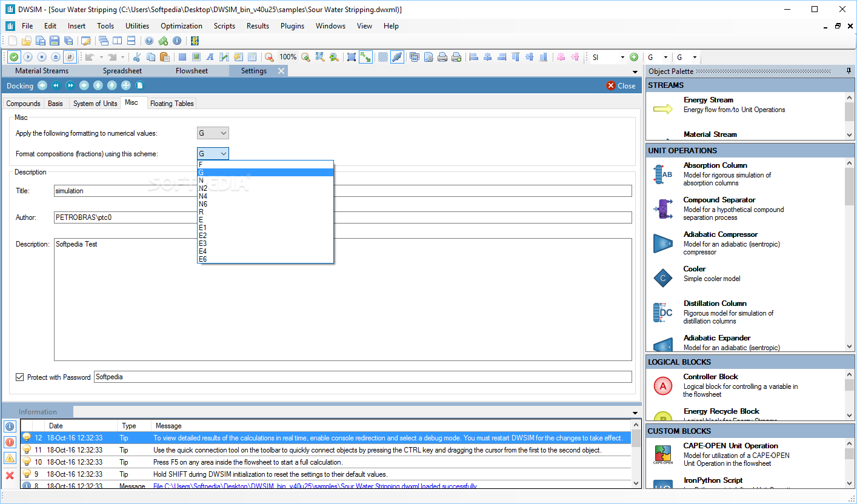Viewport: 857px width, 504px height.
Task: Open the Optimization menu
Action: point(181,26)
